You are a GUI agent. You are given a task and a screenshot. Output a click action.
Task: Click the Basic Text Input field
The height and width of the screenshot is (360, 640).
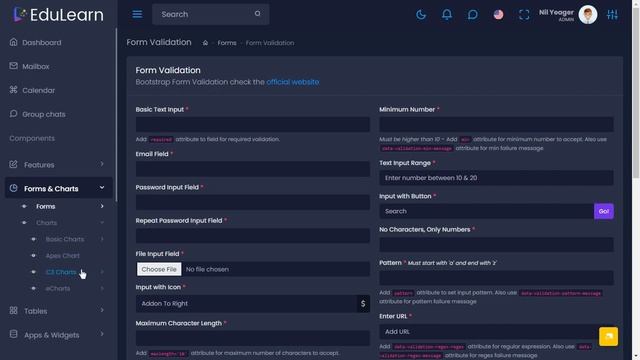point(253,124)
